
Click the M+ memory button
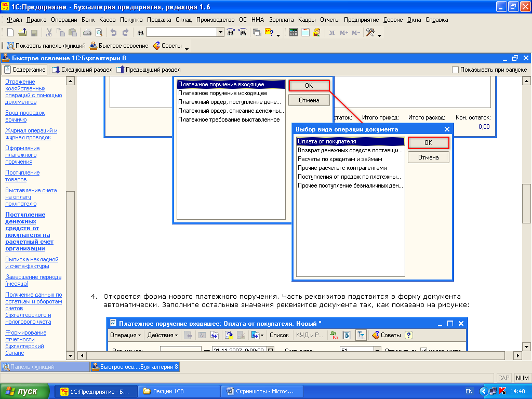pos(344,33)
